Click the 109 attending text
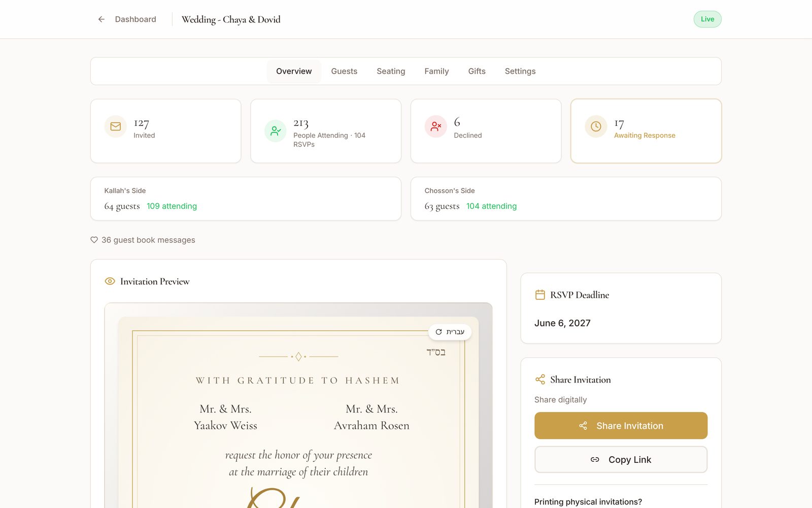 click(x=172, y=206)
